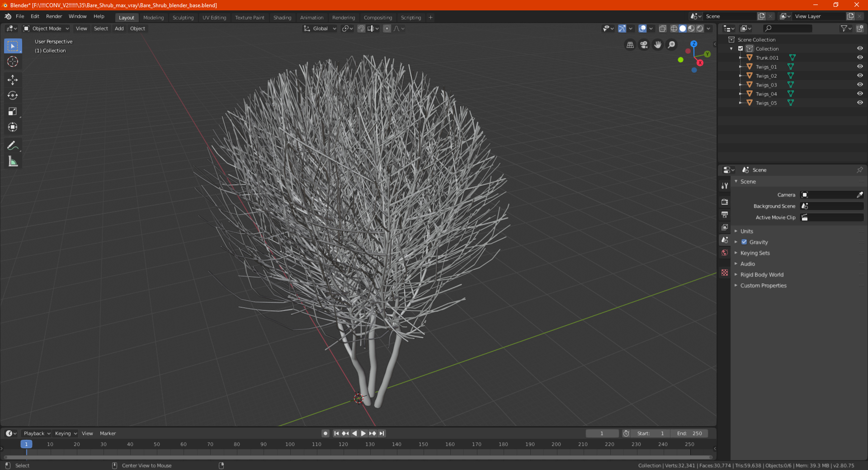Hide the Collection in the outliner
Screen dimensions: 868x470
(x=860, y=48)
